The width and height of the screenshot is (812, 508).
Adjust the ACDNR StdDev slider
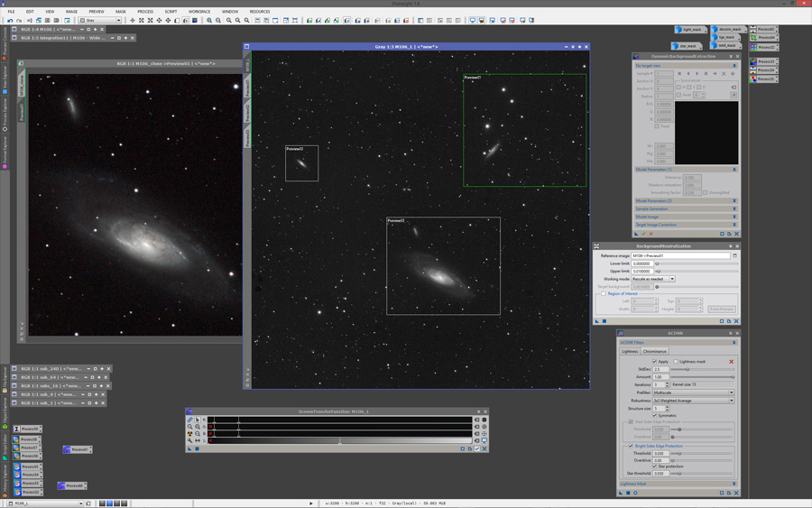687,369
